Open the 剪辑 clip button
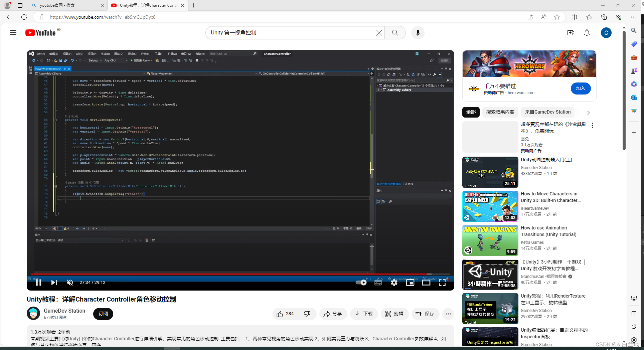The image size is (644, 350). (x=394, y=314)
